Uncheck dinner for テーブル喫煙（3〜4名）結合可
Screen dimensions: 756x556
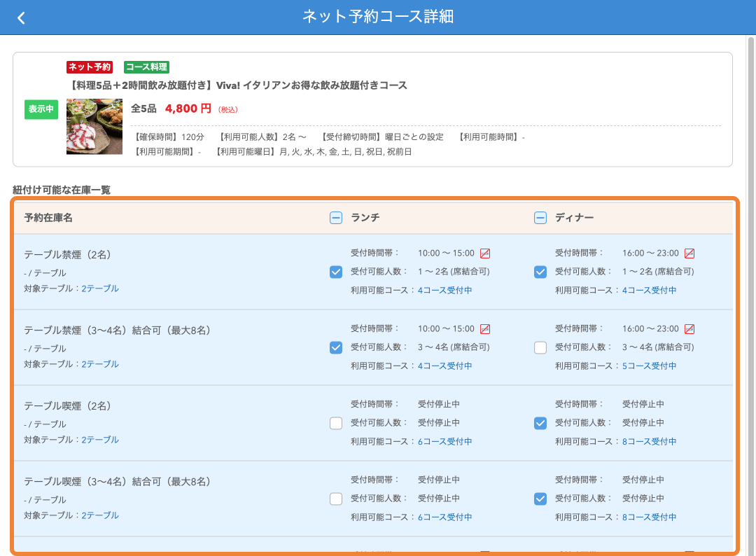540,499
